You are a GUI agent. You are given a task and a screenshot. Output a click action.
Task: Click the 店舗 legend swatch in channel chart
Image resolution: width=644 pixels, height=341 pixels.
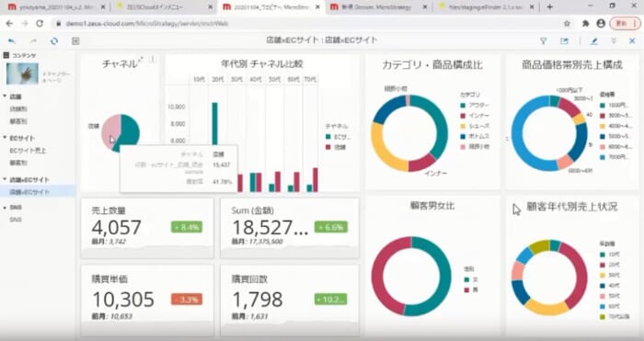(328, 147)
